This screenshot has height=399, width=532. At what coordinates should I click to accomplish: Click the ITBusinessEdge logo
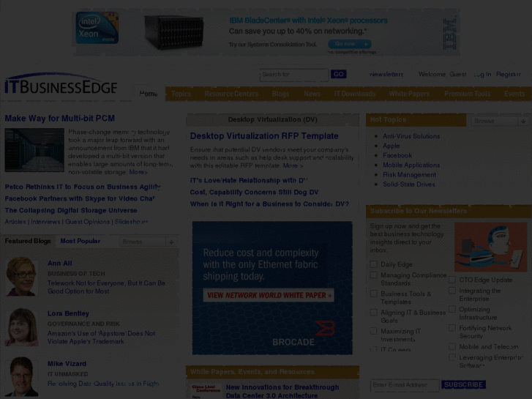click(x=61, y=84)
